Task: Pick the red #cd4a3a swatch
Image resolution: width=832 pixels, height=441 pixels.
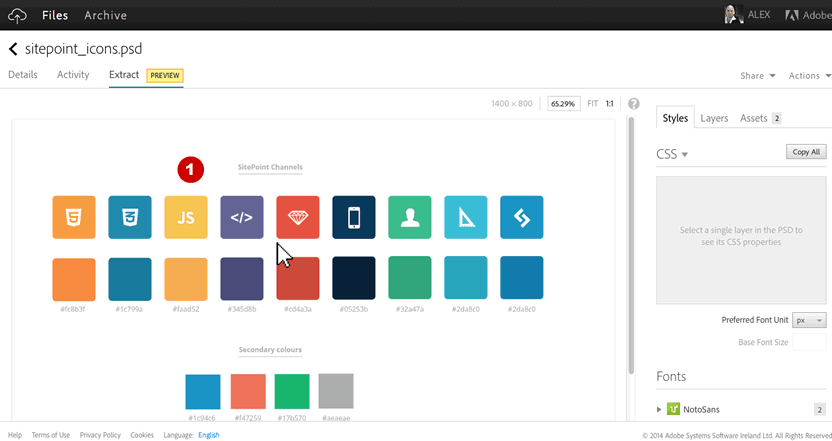Action: click(298, 279)
